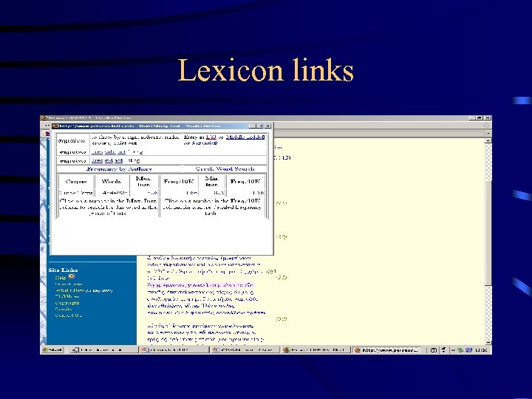
Task: Switch to third taskbar application button
Action: tap(245, 349)
